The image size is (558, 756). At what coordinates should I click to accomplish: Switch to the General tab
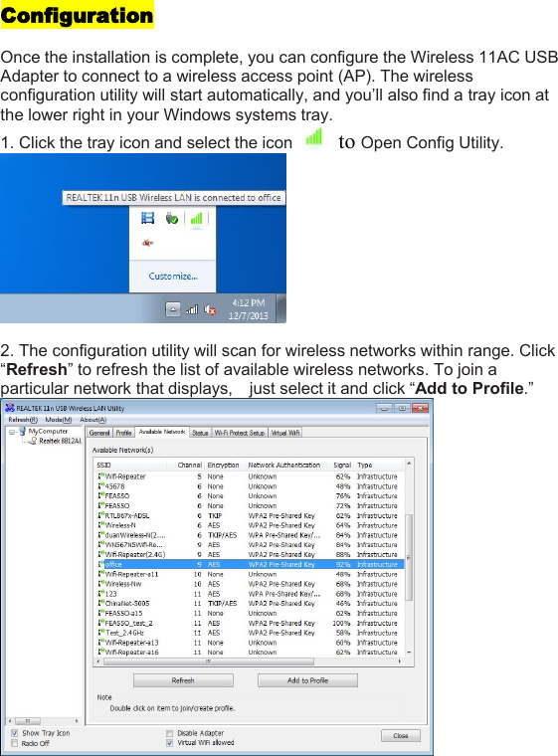99,433
